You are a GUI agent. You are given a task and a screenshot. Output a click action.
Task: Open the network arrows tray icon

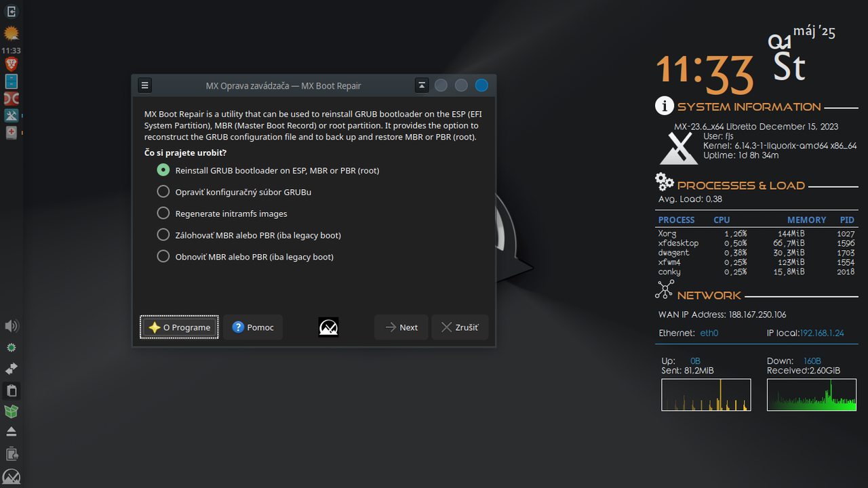tap(11, 369)
